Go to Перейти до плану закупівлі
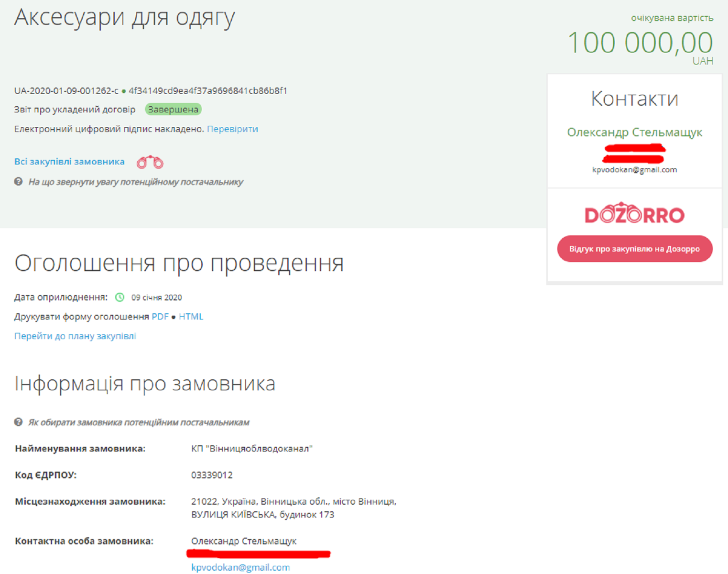 (x=75, y=336)
